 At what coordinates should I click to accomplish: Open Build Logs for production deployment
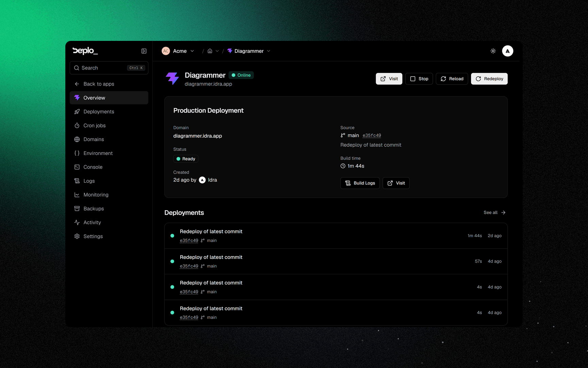click(x=360, y=183)
